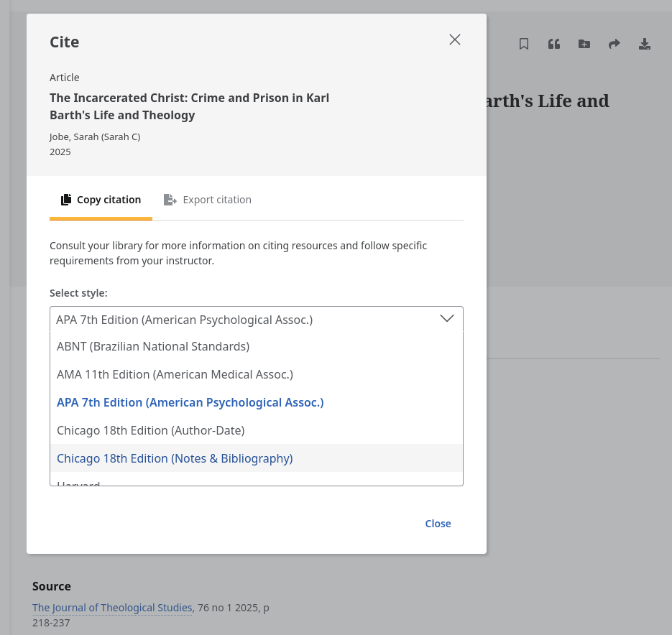Select ABNT Brazilian National Standards style
This screenshot has width=672, height=635.
tap(153, 346)
